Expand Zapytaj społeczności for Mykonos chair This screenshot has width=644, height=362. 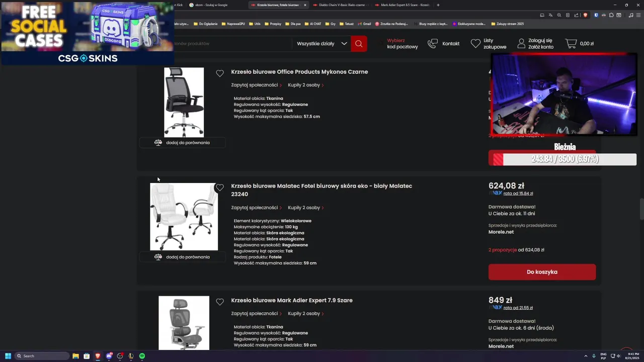tap(256, 85)
